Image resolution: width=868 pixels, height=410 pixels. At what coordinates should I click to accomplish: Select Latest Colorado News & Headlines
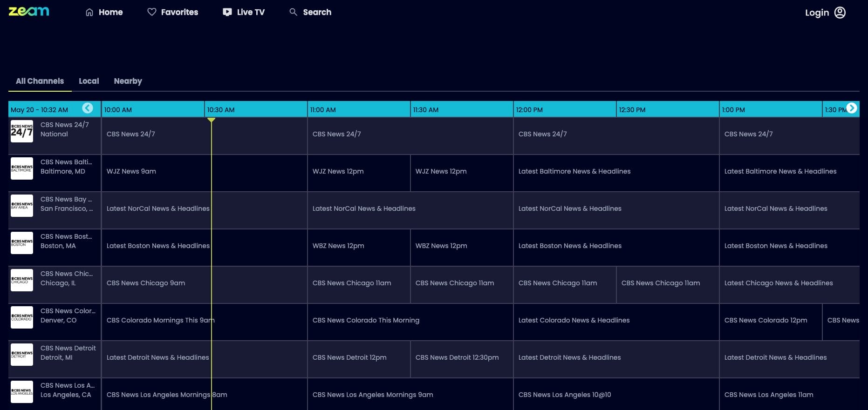[x=616, y=322]
